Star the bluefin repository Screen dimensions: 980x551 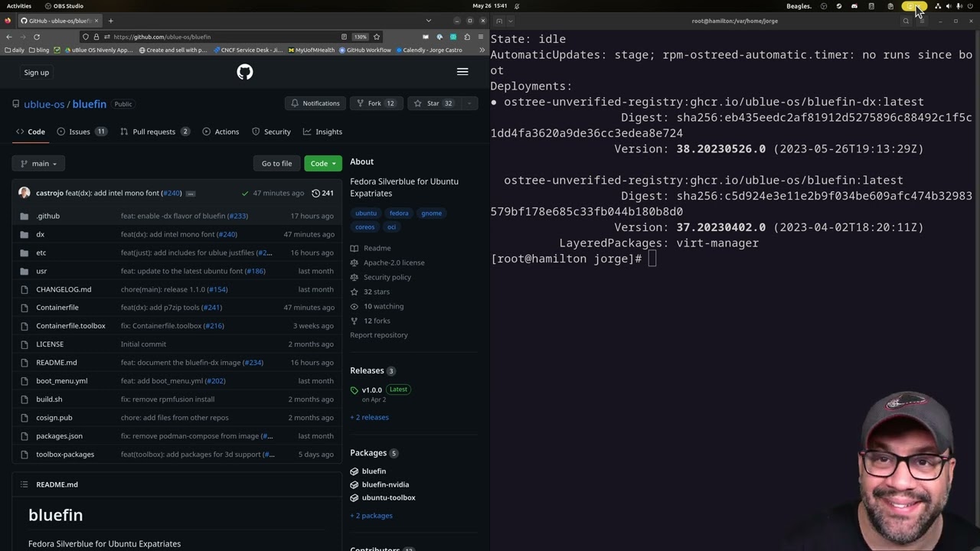[x=433, y=103]
